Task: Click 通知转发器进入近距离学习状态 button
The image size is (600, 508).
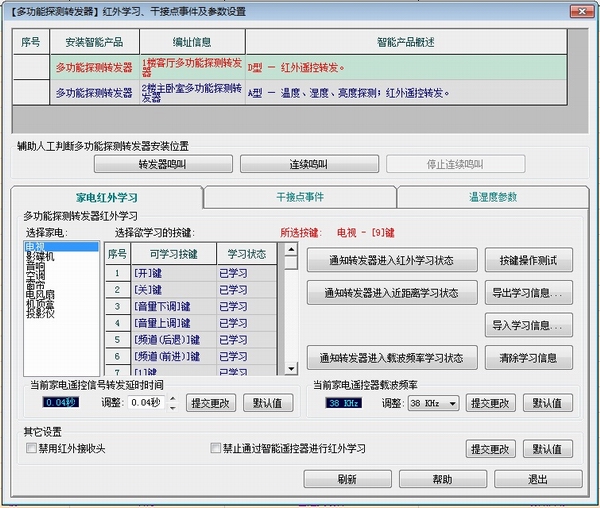Action: pos(390,293)
